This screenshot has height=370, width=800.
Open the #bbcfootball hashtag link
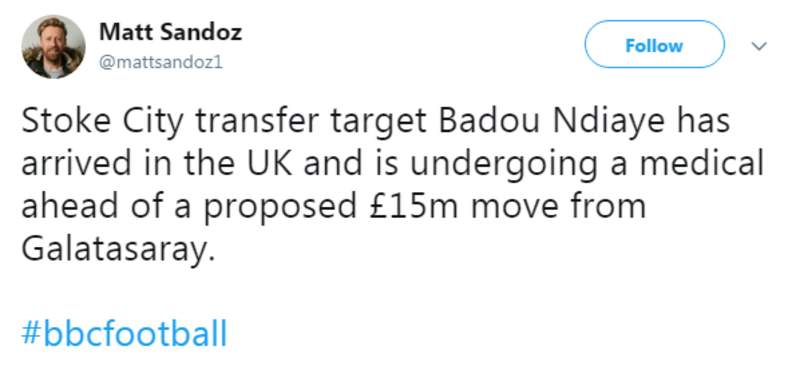click(x=124, y=334)
